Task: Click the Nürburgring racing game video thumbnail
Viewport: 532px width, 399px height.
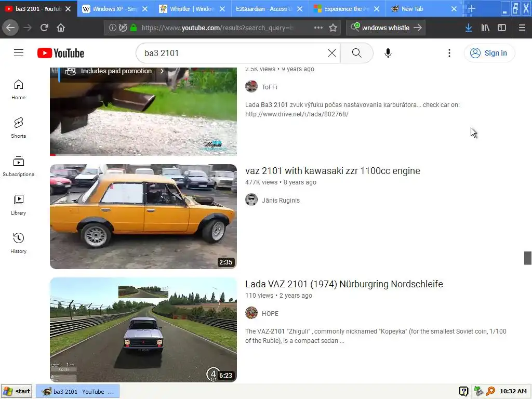Action: pyautogui.click(x=143, y=330)
